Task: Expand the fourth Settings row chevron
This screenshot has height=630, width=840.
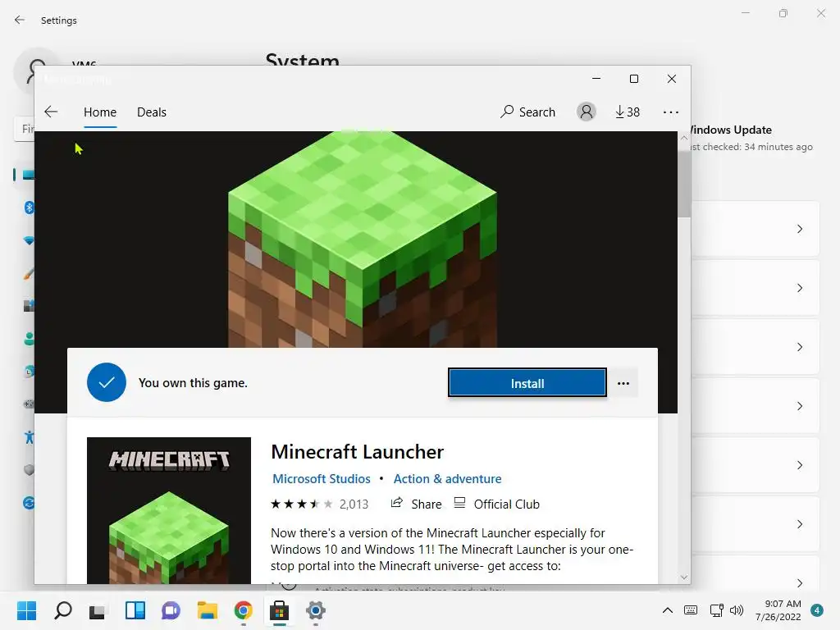Action: (x=800, y=406)
